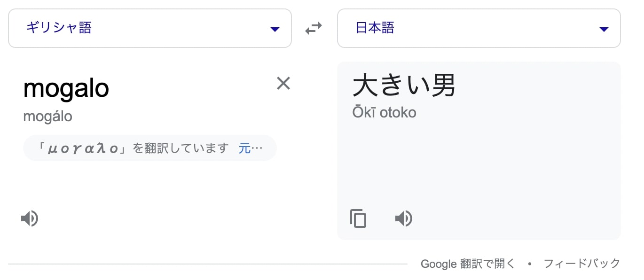Click the Ōkī otoko romanization text
This screenshot has height=280, width=644.
(384, 113)
